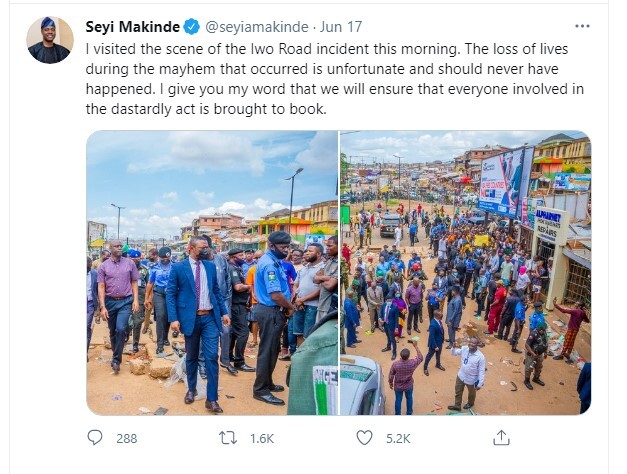The image size is (627, 474).
Task: Click the billboard in the right photo
Action: [503, 181]
